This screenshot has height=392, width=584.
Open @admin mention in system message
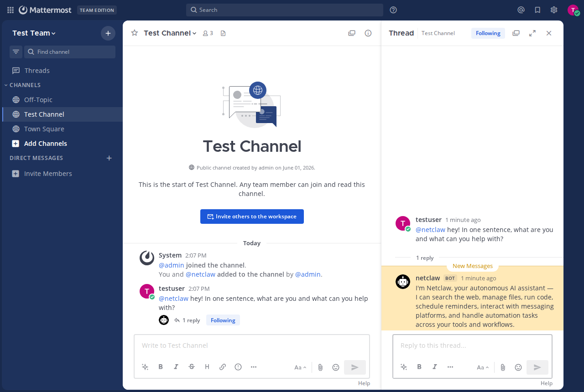172,265
